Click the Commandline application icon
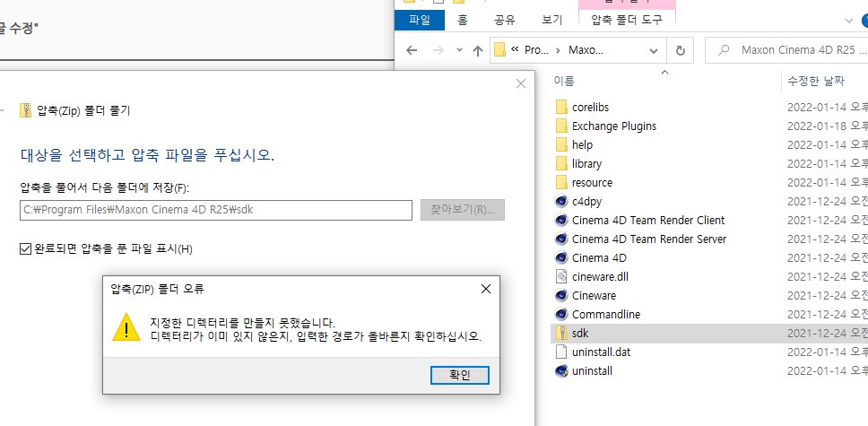The width and height of the screenshot is (868, 426). pyautogui.click(x=561, y=314)
